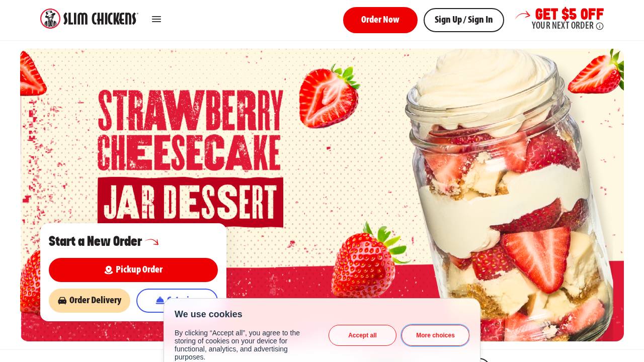
Task: Click the red arrow after Start a New Order
Action: [152, 242]
